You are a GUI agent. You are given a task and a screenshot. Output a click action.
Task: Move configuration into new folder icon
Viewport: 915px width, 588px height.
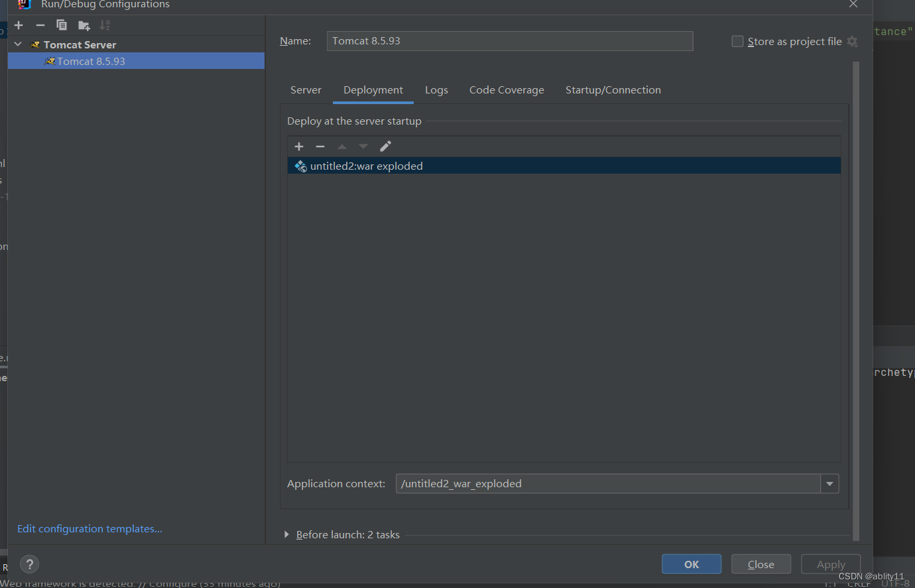click(x=84, y=25)
